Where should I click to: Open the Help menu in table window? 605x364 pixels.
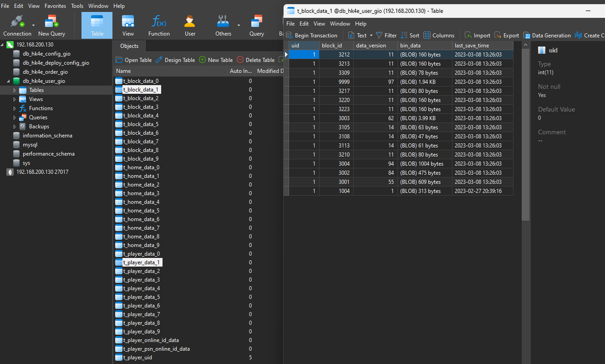pos(361,24)
